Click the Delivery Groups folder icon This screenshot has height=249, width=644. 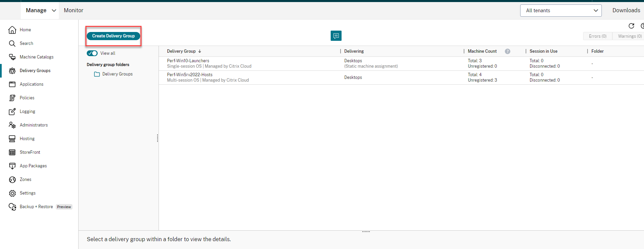click(x=97, y=74)
